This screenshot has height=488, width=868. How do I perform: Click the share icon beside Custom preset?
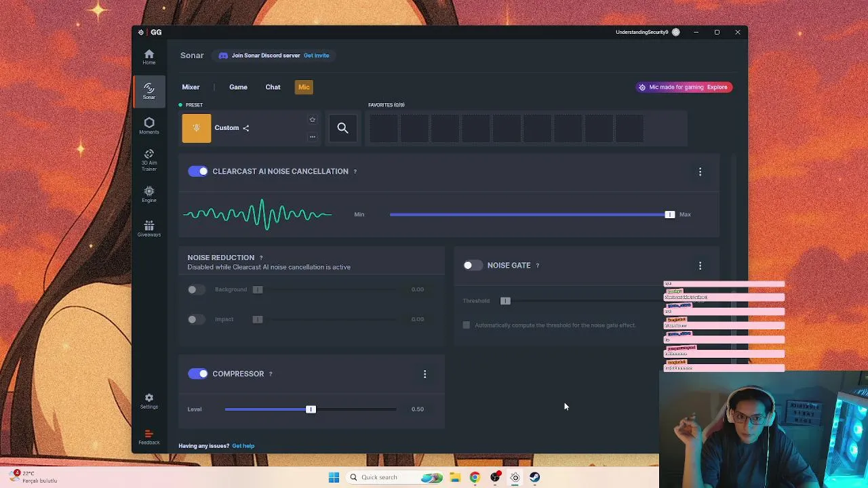[246, 128]
